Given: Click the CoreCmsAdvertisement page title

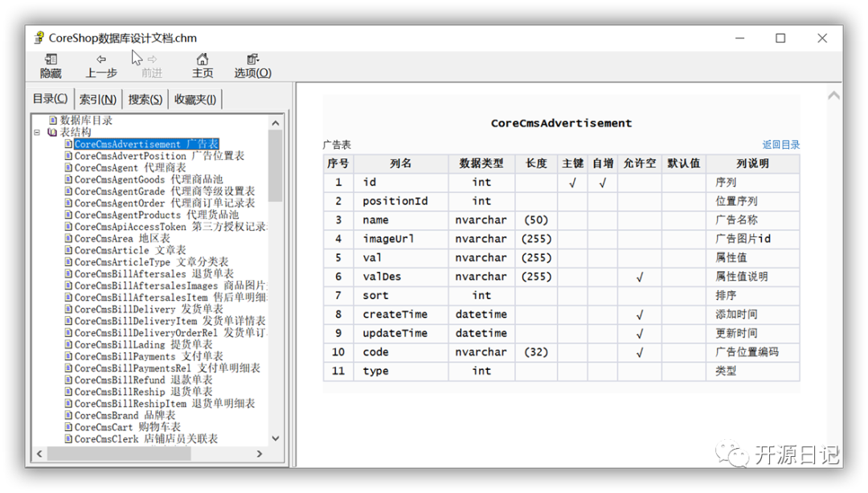Looking at the screenshot, I should click(x=561, y=123).
